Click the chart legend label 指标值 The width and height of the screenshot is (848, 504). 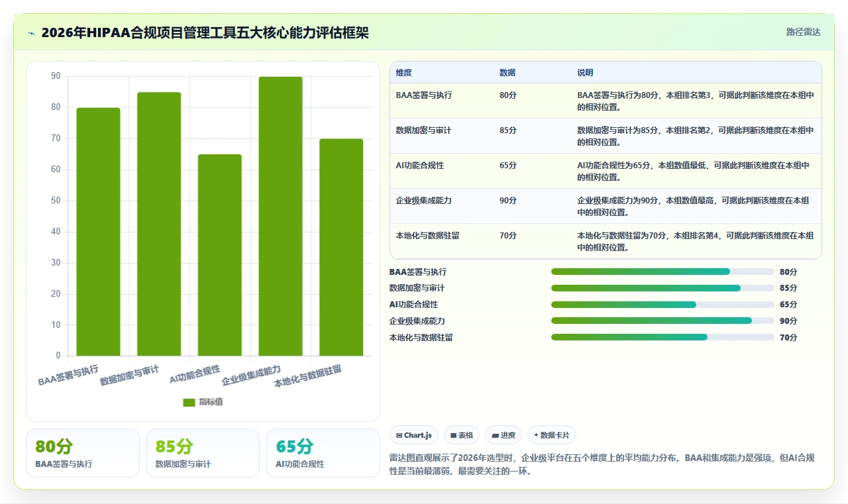211,402
